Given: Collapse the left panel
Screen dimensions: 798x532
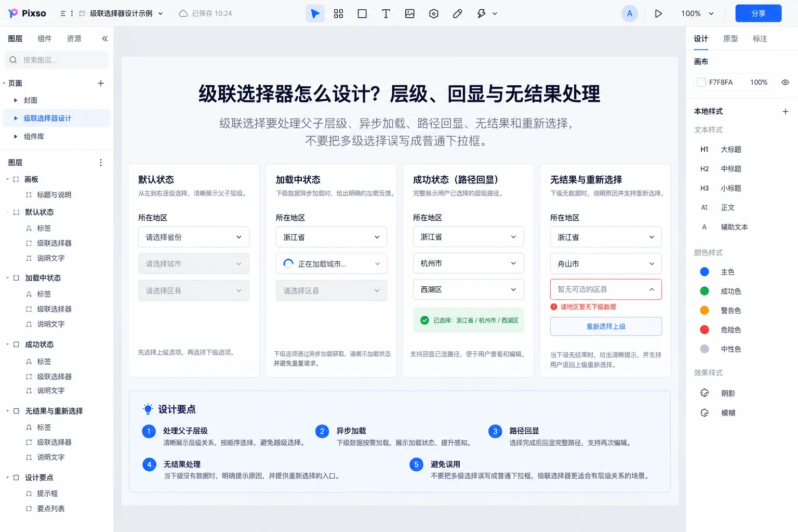Looking at the screenshot, I should [x=105, y=38].
